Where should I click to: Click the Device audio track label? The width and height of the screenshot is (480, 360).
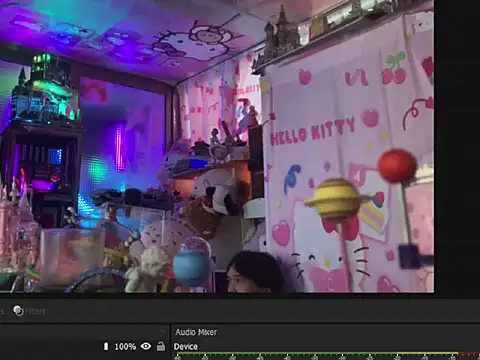pos(186,347)
